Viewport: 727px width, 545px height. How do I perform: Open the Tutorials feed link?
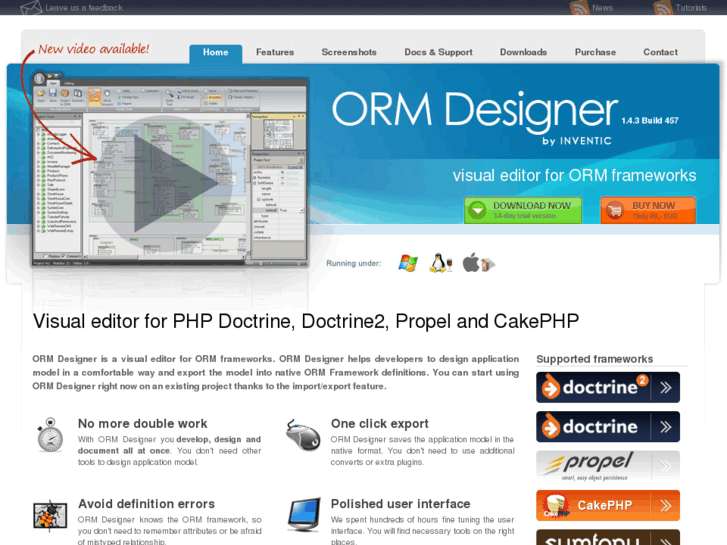pos(691,8)
